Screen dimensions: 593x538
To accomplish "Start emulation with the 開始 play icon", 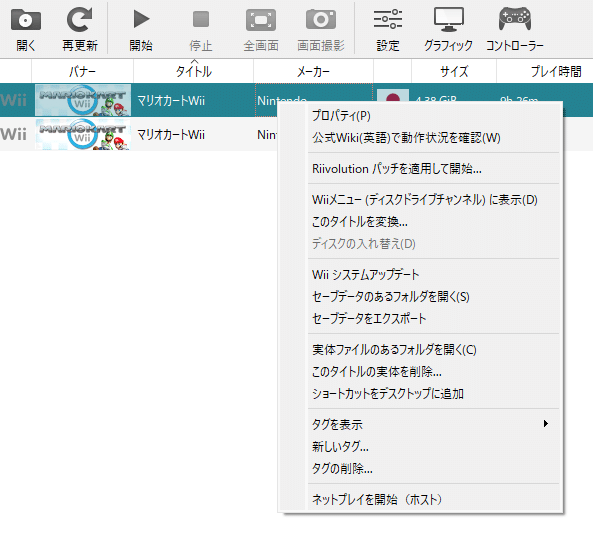I will 141,19.
